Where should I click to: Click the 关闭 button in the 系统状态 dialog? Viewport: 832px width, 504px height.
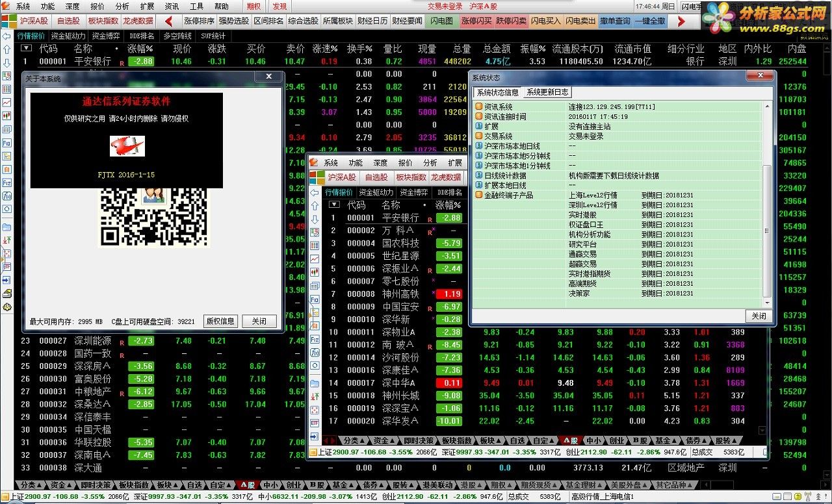tap(759, 316)
